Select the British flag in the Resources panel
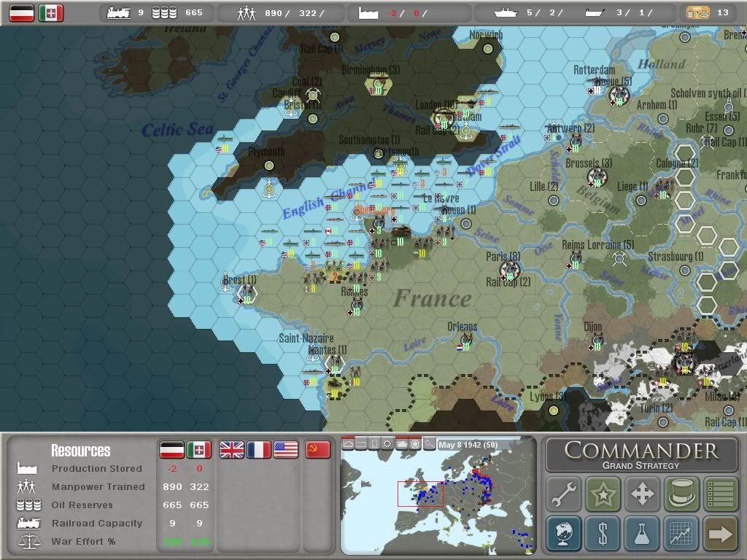Screen dimensions: 747x560 click(x=231, y=449)
